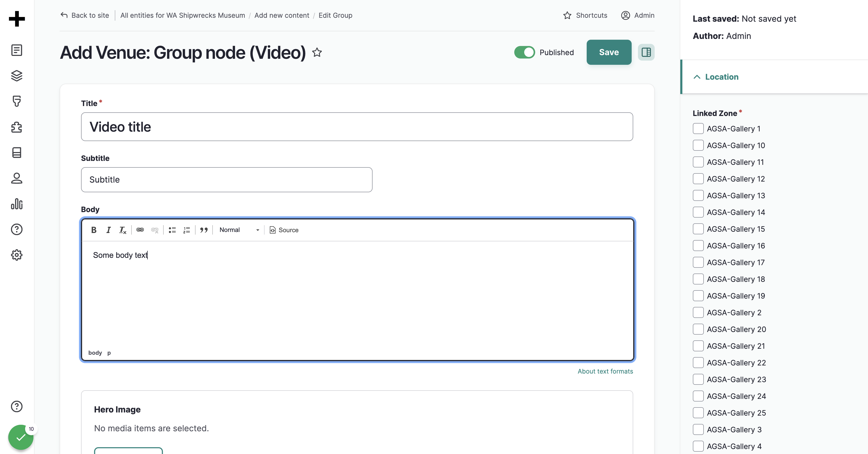Switch editor to Source mode

[x=284, y=230]
